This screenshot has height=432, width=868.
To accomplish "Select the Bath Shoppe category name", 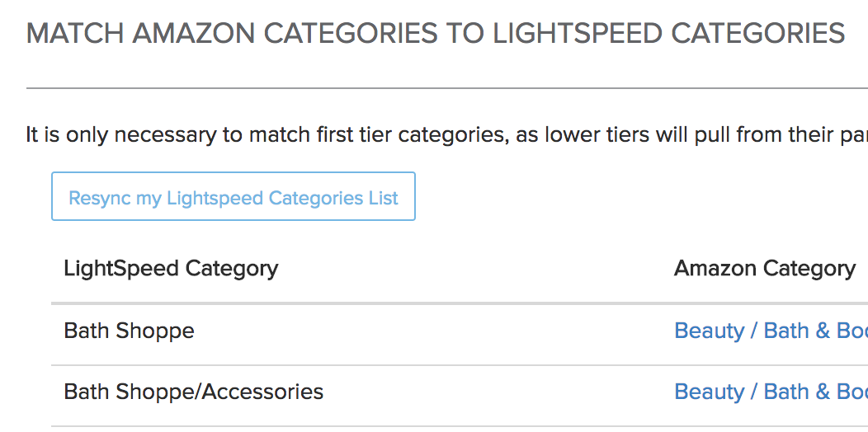I will [x=130, y=331].
